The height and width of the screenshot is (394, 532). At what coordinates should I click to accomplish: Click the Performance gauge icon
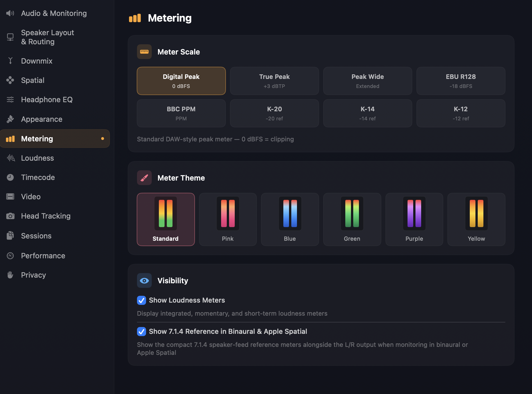point(10,256)
